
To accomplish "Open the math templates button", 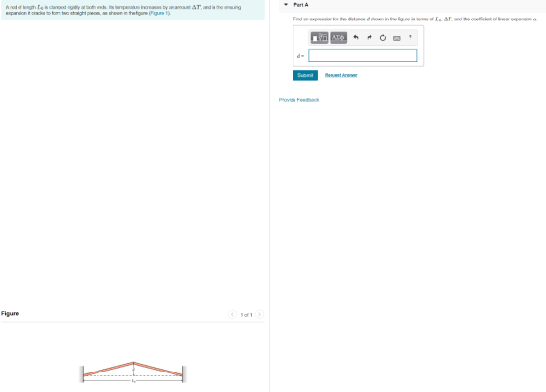I will point(319,38).
